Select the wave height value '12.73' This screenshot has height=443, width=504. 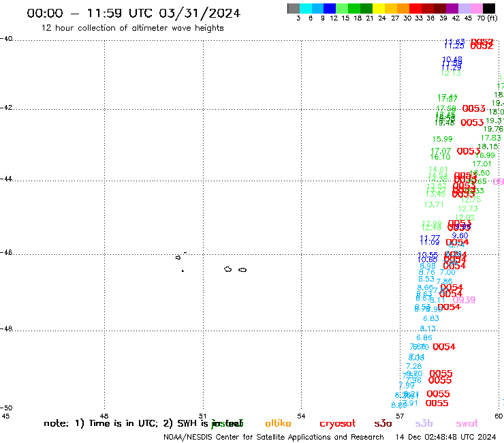(x=468, y=209)
